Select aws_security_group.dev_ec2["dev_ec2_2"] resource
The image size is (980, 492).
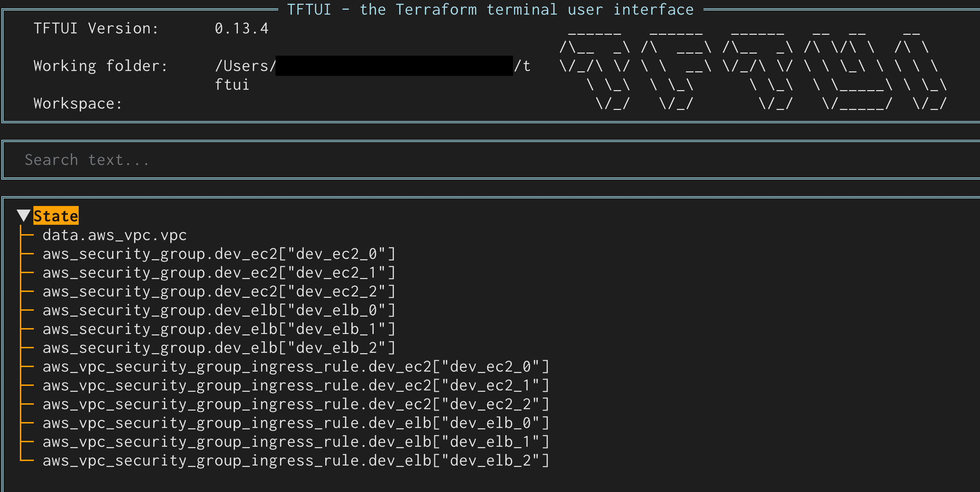(x=219, y=291)
